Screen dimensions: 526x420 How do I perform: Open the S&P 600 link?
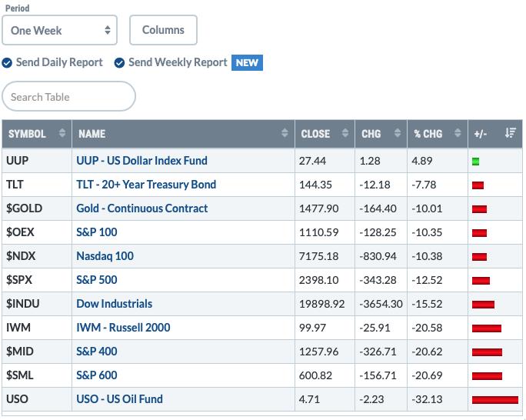(x=97, y=375)
